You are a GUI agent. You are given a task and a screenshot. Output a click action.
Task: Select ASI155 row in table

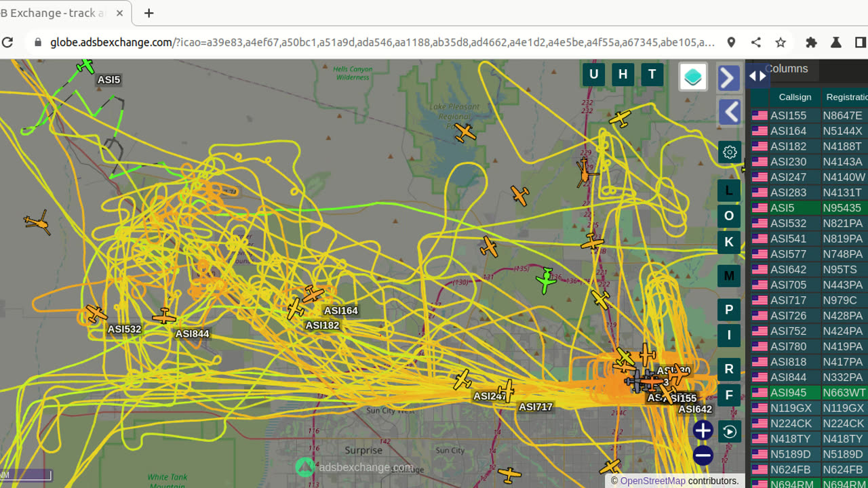809,115
